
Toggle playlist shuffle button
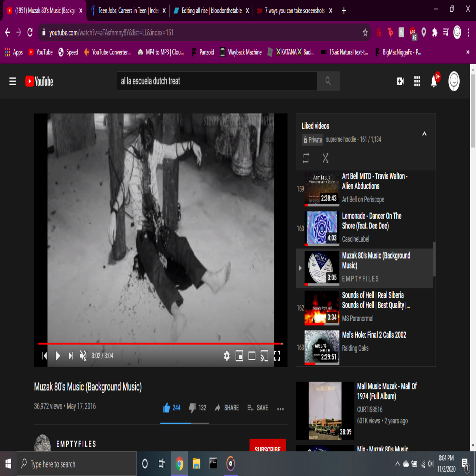coord(325,158)
